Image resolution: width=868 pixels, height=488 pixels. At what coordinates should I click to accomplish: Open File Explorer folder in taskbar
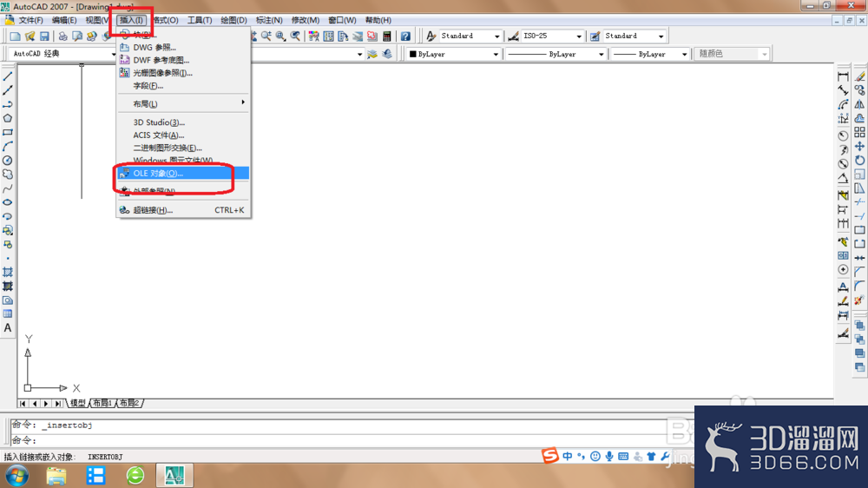56,475
